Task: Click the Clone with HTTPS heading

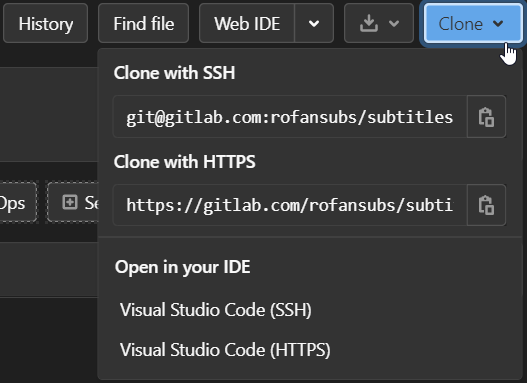Action: coord(185,162)
